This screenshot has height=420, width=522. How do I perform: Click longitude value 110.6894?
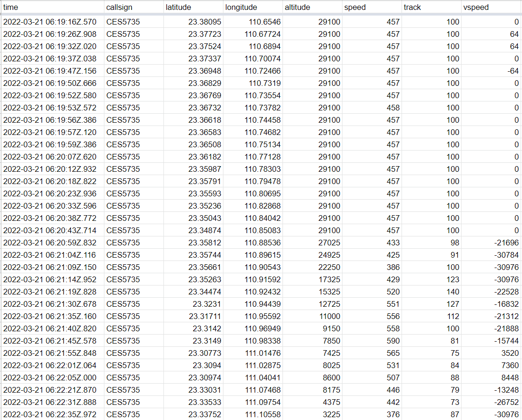pyautogui.click(x=265, y=47)
